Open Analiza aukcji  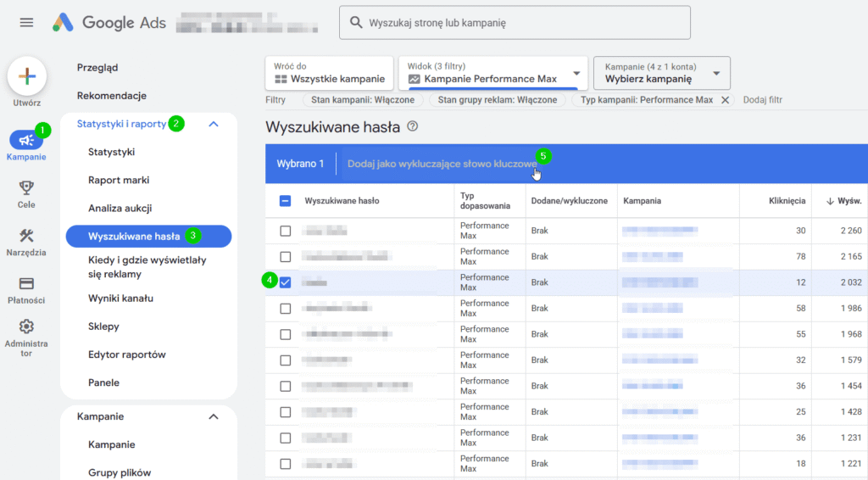click(x=120, y=208)
